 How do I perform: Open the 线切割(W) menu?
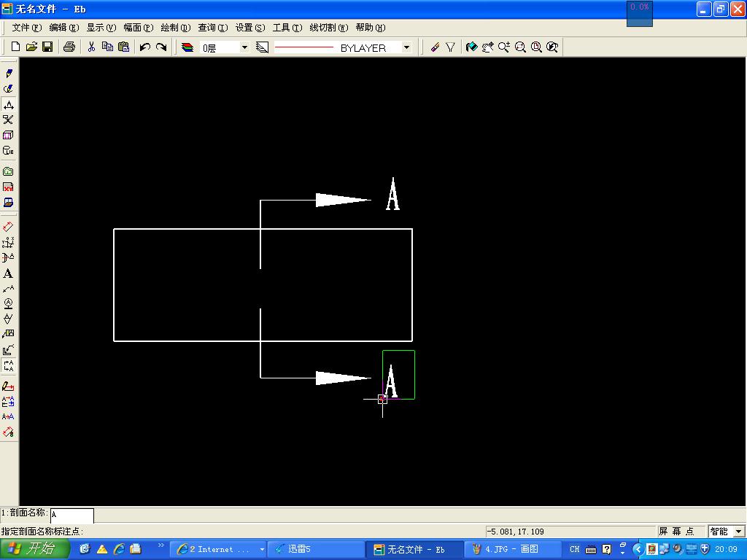pos(329,28)
